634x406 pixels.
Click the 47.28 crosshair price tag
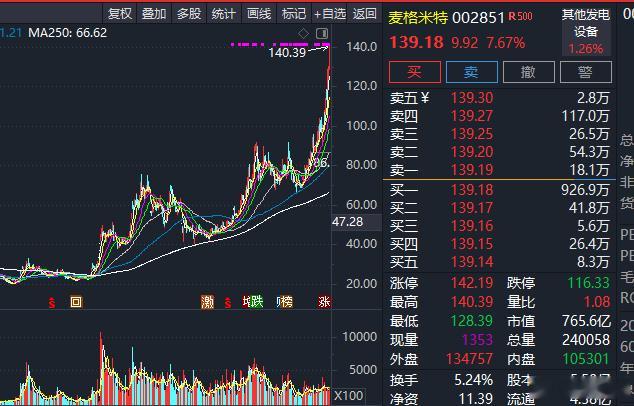(x=348, y=222)
